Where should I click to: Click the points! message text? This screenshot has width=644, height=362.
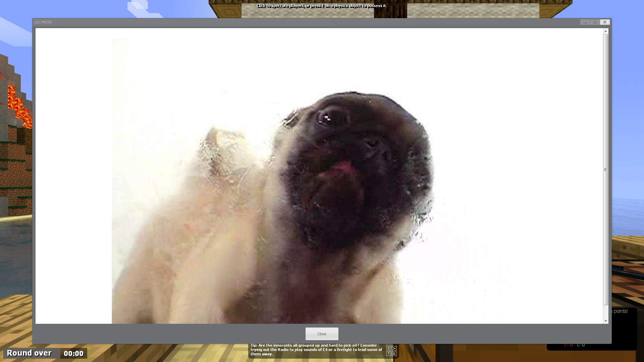coord(621,311)
